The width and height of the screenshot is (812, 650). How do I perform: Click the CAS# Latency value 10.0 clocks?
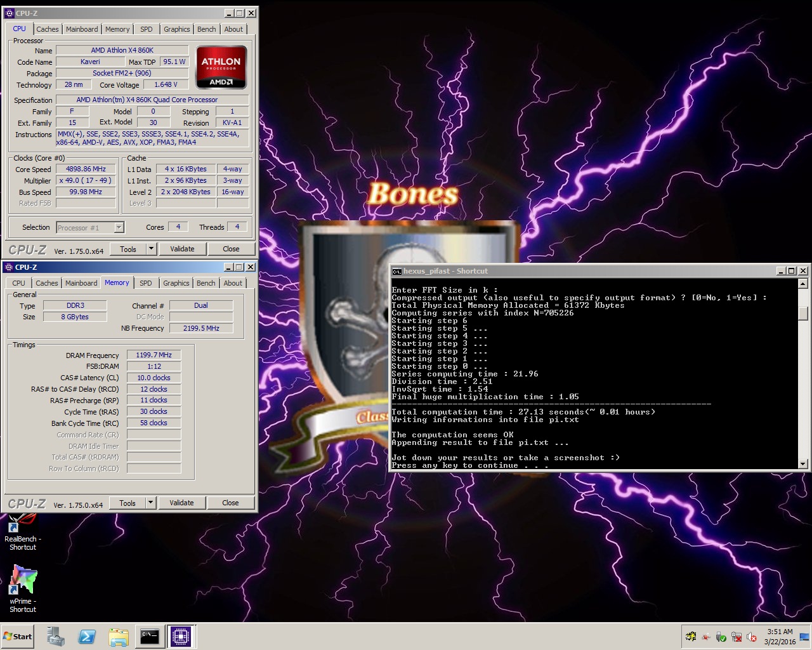(154, 378)
